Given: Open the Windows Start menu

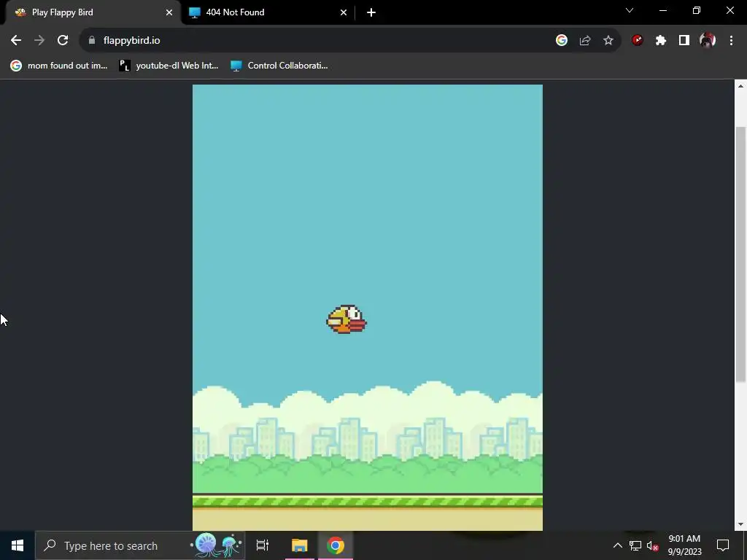Looking at the screenshot, I should (x=18, y=545).
